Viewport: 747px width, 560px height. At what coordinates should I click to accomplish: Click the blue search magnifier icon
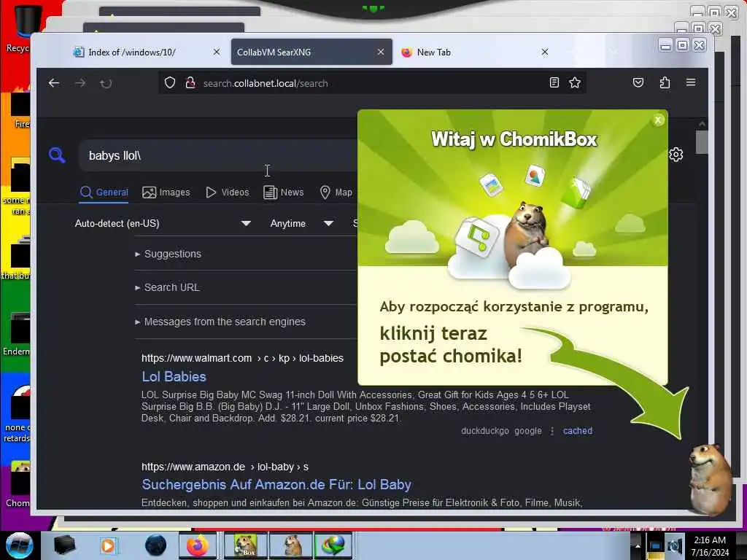(x=57, y=155)
